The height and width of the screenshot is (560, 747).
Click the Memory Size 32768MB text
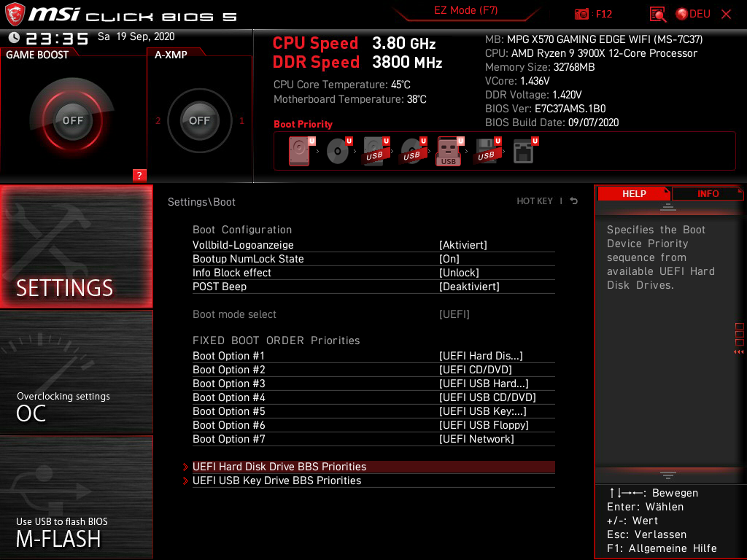(540, 67)
